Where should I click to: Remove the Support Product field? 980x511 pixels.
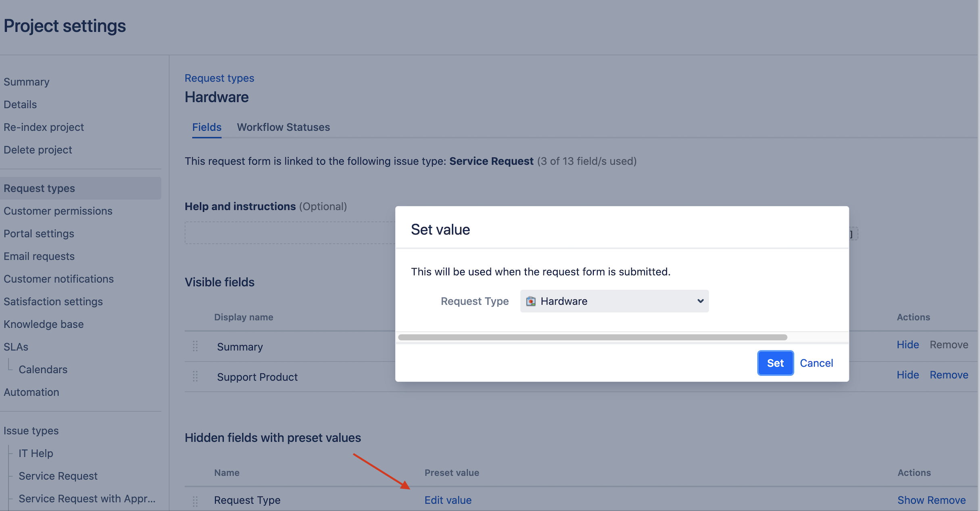(x=949, y=375)
